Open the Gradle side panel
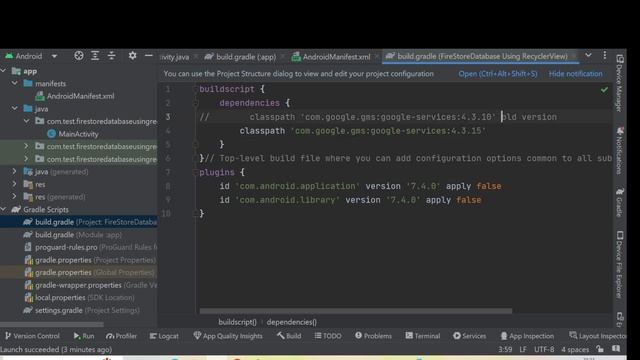This screenshot has width=640, height=360. [x=619, y=202]
